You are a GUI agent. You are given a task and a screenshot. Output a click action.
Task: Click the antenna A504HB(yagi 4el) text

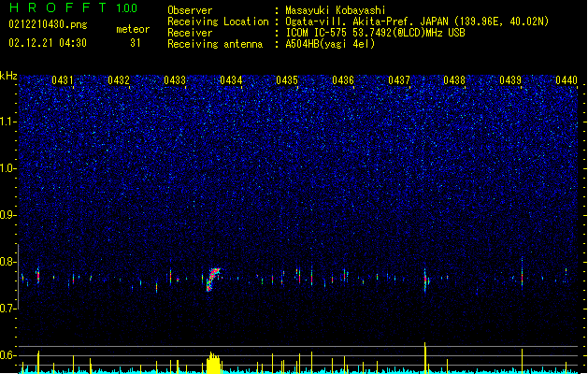click(x=330, y=44)
